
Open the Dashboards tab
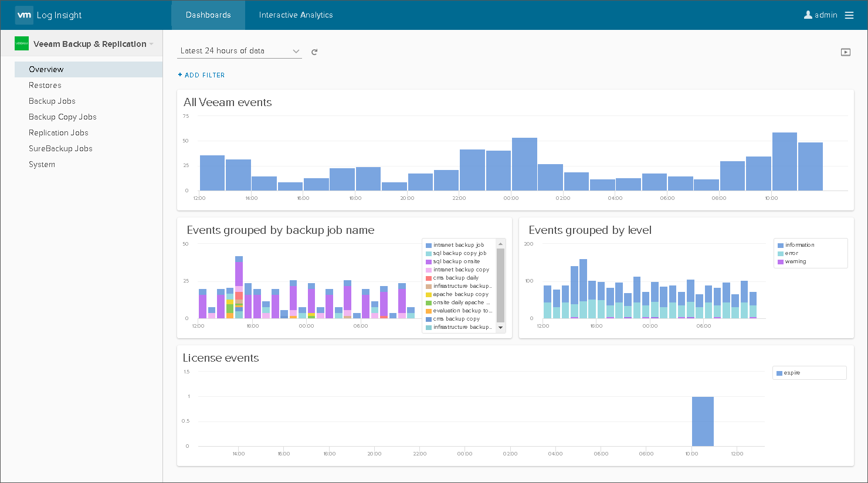point(208,15)
